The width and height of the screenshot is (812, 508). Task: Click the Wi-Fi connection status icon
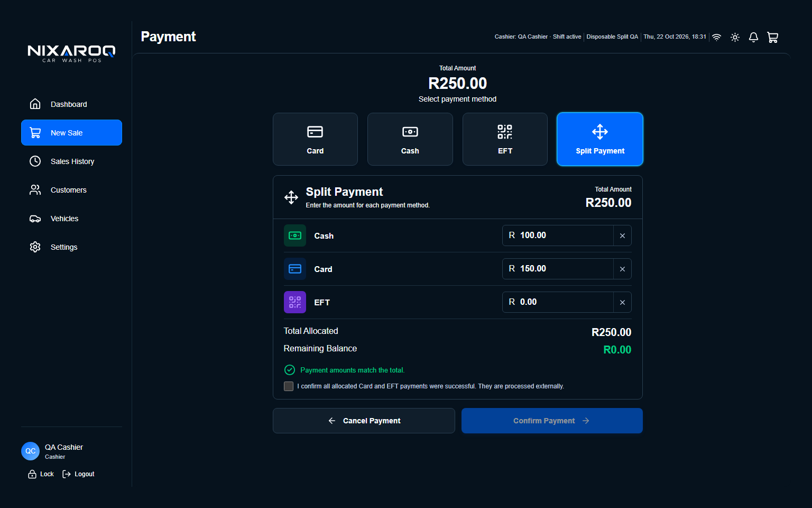tap(716, 37)
